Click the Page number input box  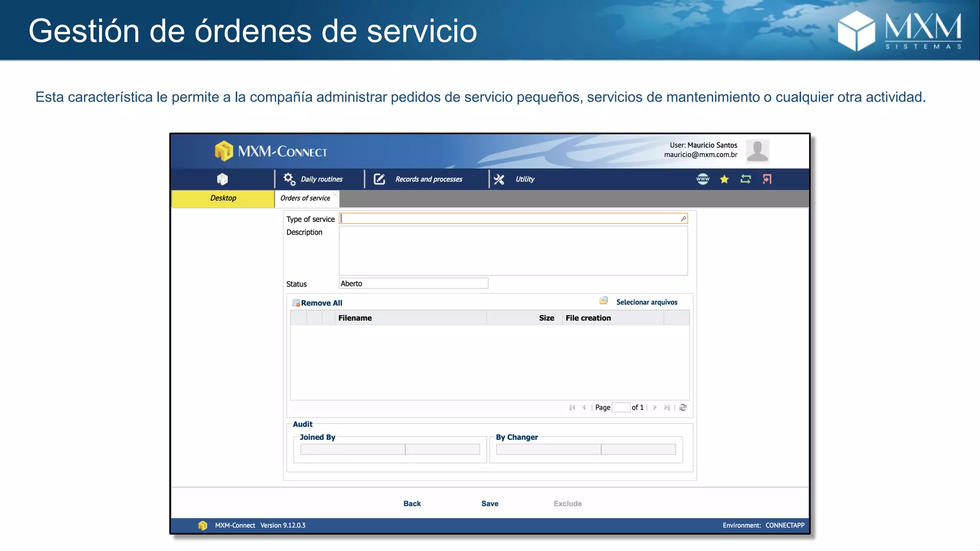(x=621, y=408)
